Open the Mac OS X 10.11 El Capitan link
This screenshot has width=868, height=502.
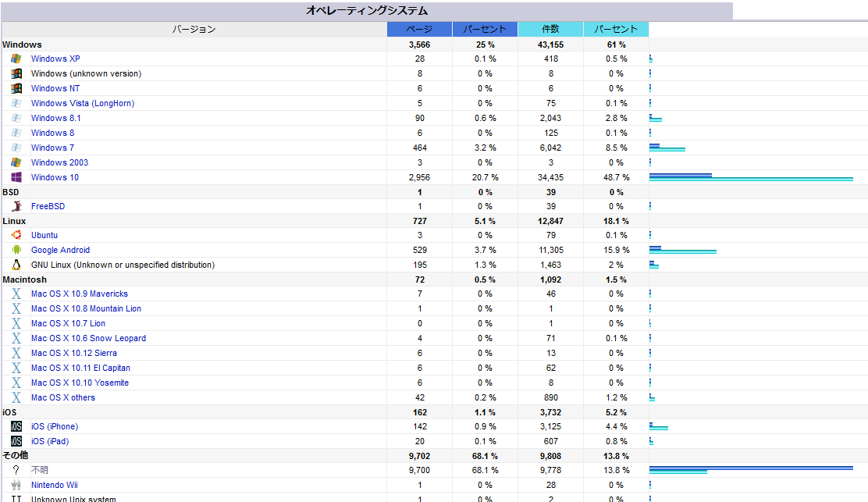pos(80,368)
